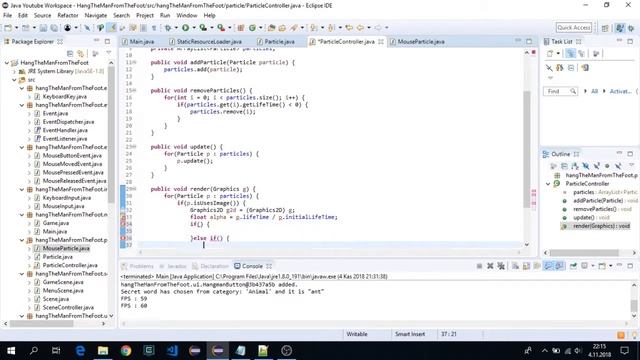
Task: Click Remove Launch X icon in Console
Action: point(490,266)
